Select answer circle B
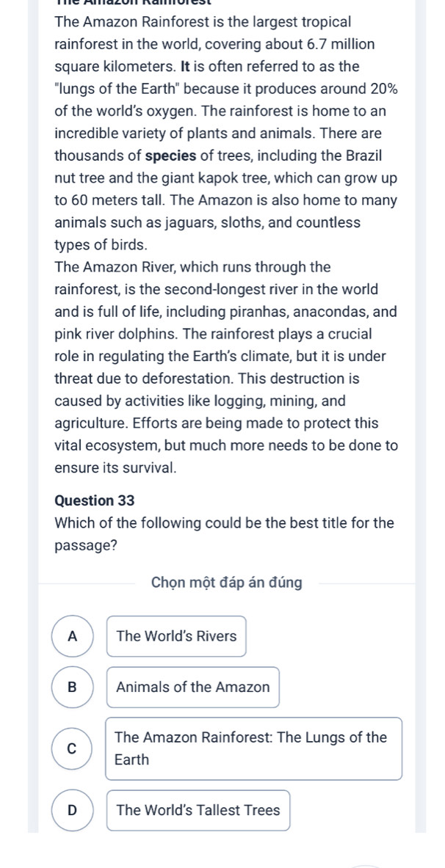The width and height of the screenshot is (445, 868). [72, 687]
